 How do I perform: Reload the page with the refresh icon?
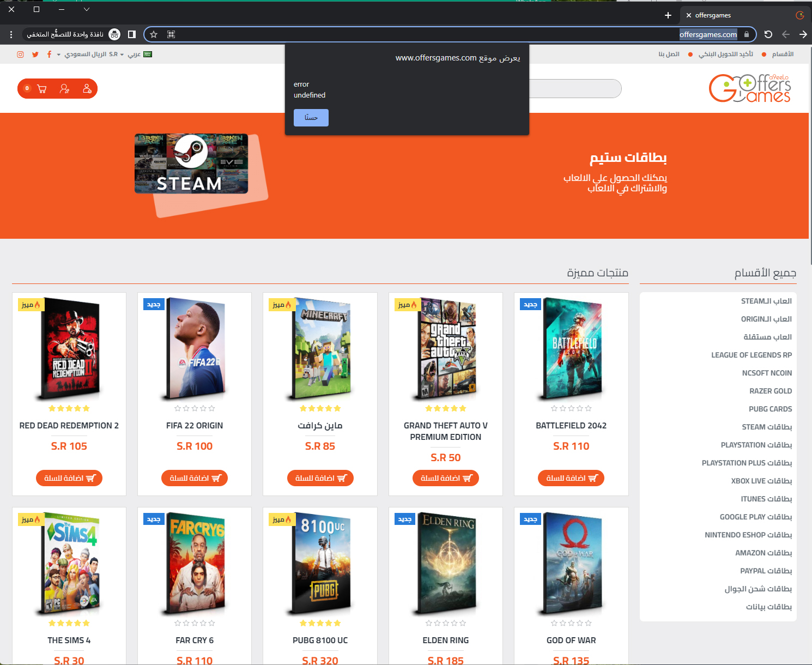pos(768,34)
